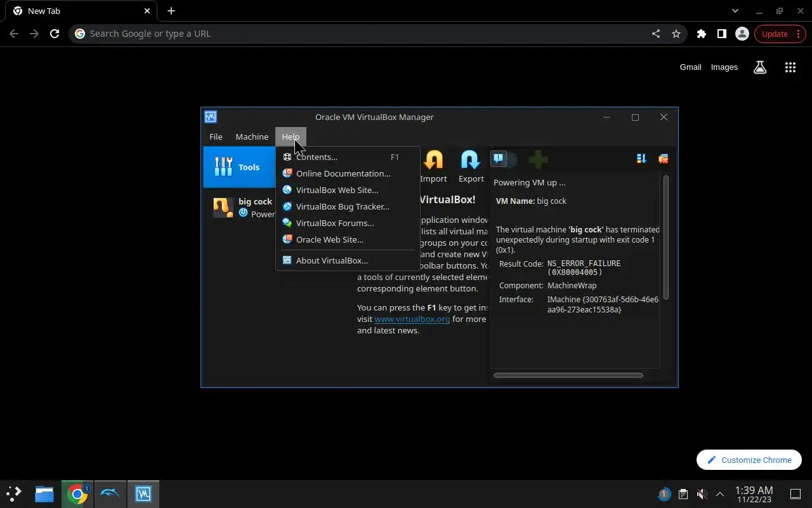Click show desktop button in taskbar

point(796,494)
